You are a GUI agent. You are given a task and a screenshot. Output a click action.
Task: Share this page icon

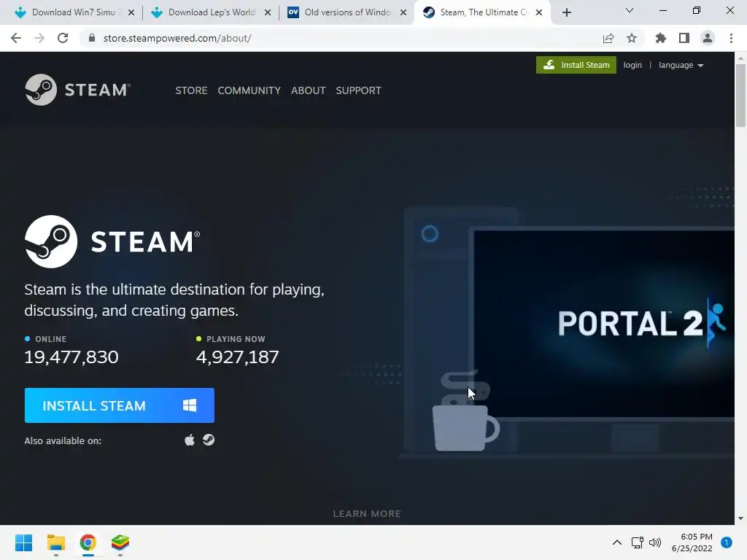pos(608,38)
